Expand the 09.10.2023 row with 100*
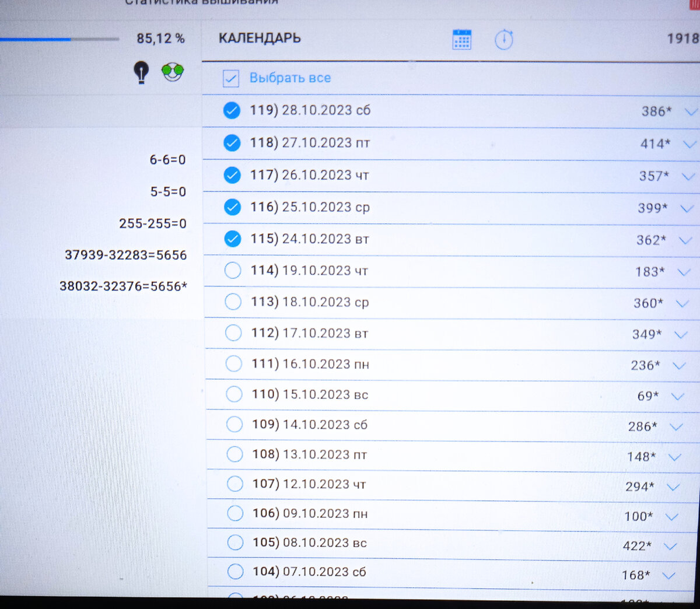 pos(671,517)
